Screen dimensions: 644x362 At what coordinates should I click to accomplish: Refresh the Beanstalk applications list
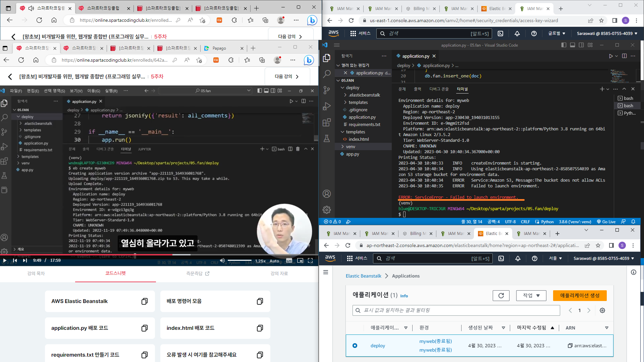click(x=501, y=296)
